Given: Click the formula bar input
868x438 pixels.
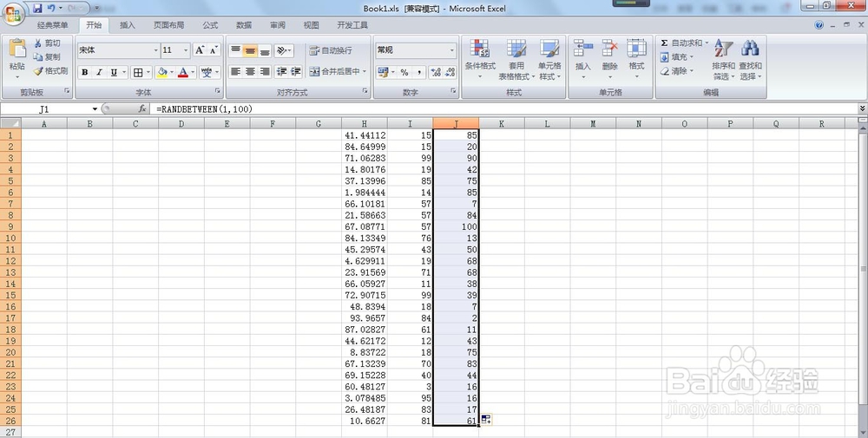Looking at the screenshot, I should pos(503,109).
